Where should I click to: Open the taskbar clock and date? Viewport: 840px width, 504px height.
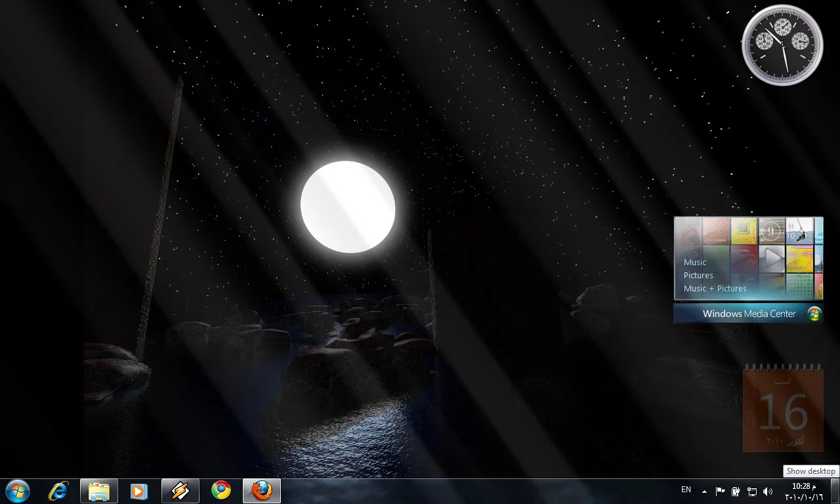[803, 491]
